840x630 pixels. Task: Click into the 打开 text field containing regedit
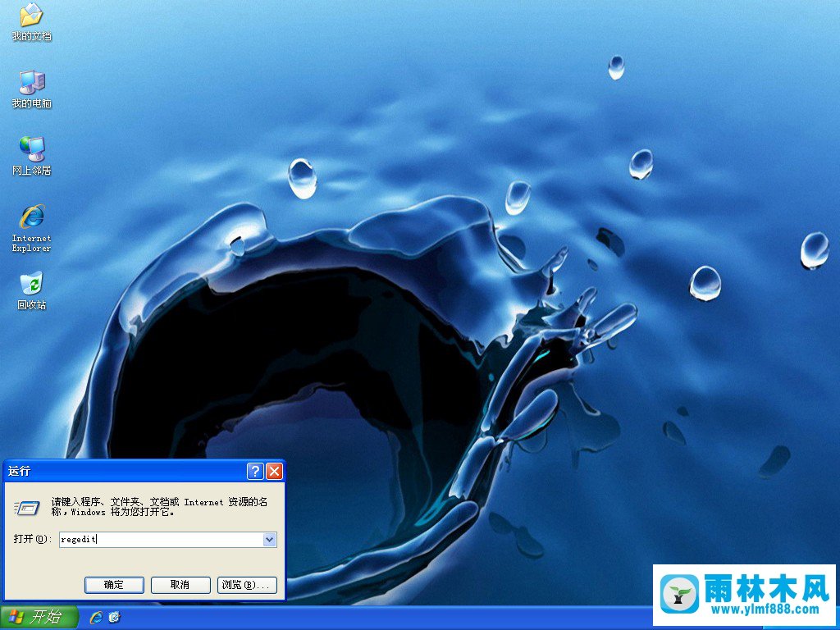point(161,540)
